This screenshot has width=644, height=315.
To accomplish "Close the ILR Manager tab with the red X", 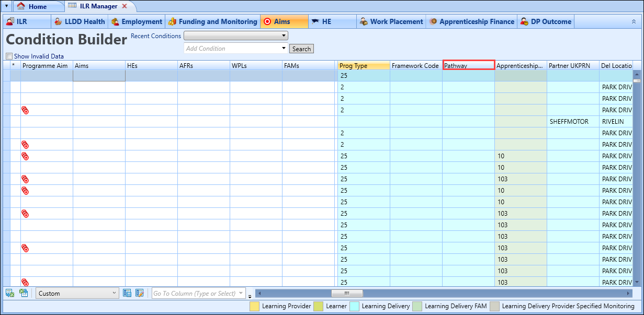I will (x=125, y=6).
